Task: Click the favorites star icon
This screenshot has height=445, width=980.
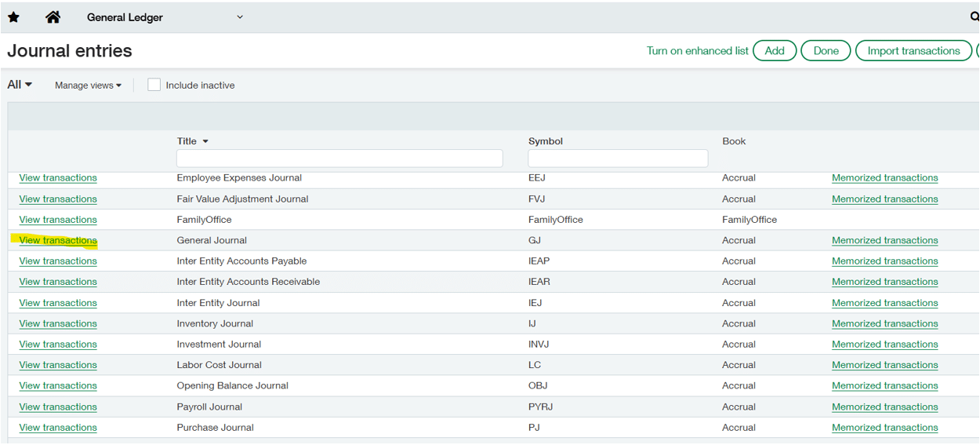Action: 13,17
